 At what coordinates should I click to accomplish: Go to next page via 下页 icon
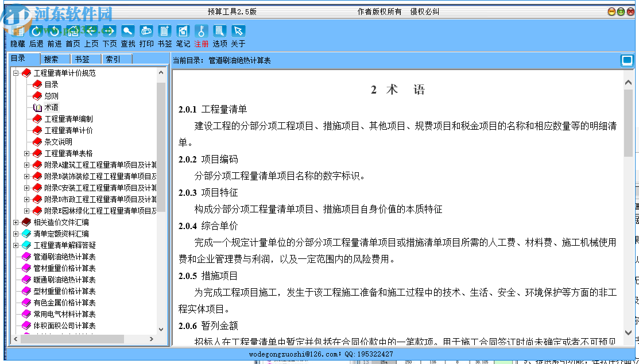(x=110, y=30)
